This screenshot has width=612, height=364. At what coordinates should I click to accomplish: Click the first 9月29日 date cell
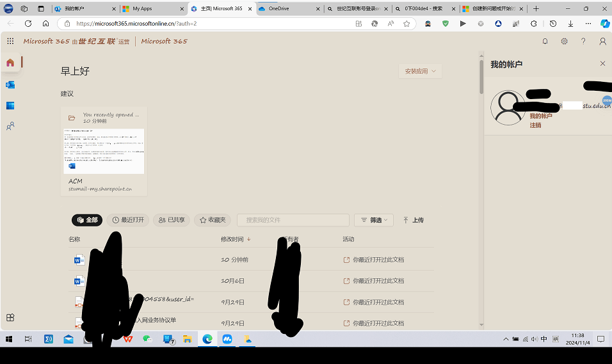pos(232,302)
